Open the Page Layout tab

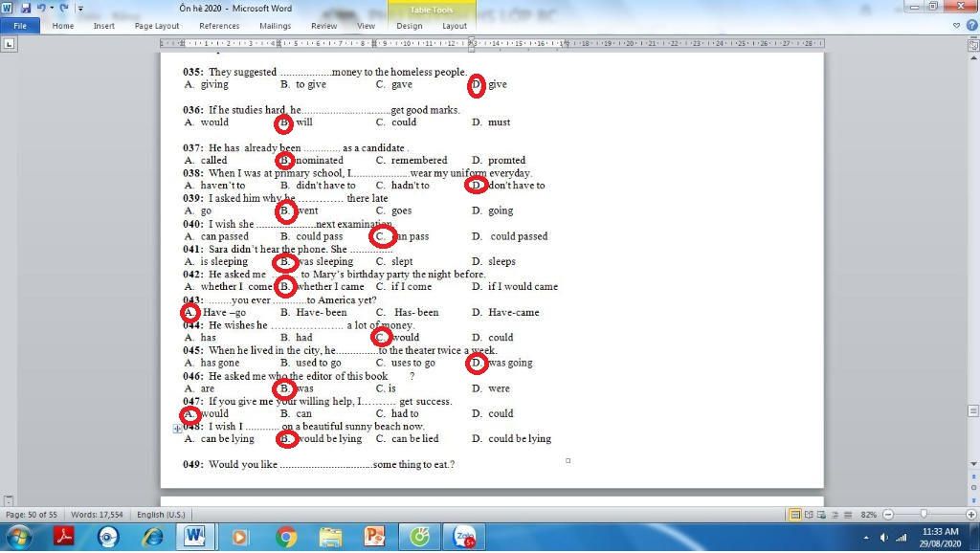[157, 26]
